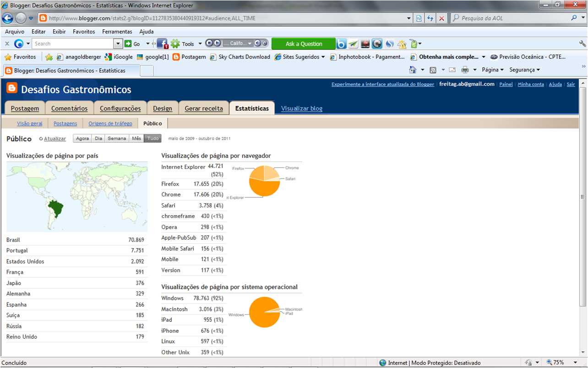
Task: Open the Compatibility View icon in address bar
Action: (419, 18)
